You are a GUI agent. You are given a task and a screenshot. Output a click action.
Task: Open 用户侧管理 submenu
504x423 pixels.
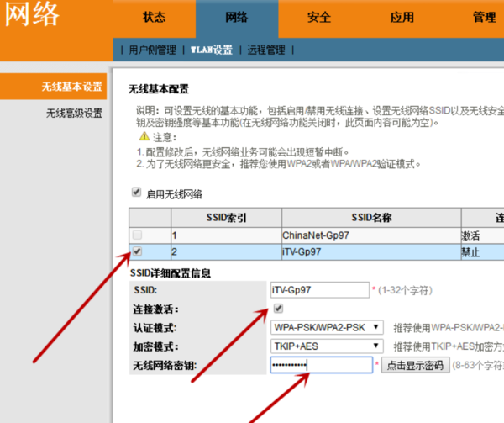point(152,50)
